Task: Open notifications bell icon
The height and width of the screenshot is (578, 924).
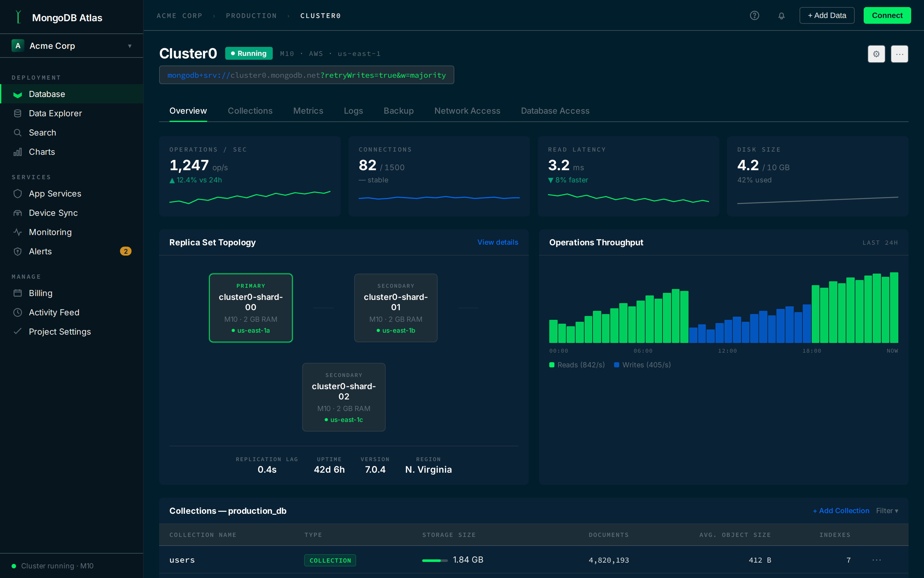Action: coord(782,16)
